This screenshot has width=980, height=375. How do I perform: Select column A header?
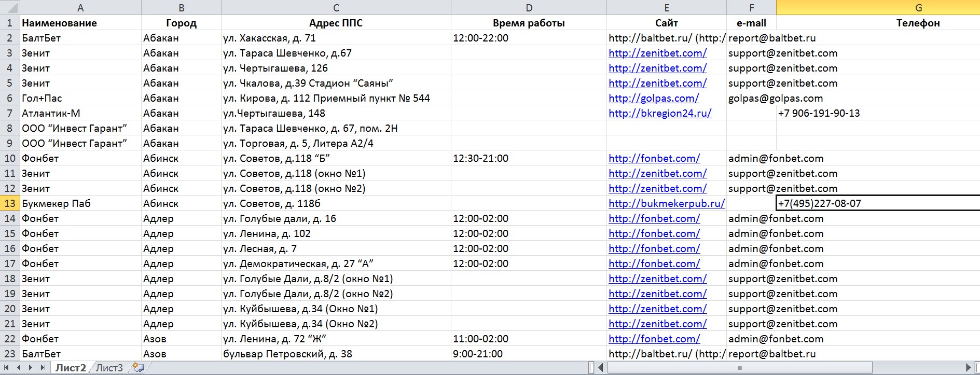point(80,7)
